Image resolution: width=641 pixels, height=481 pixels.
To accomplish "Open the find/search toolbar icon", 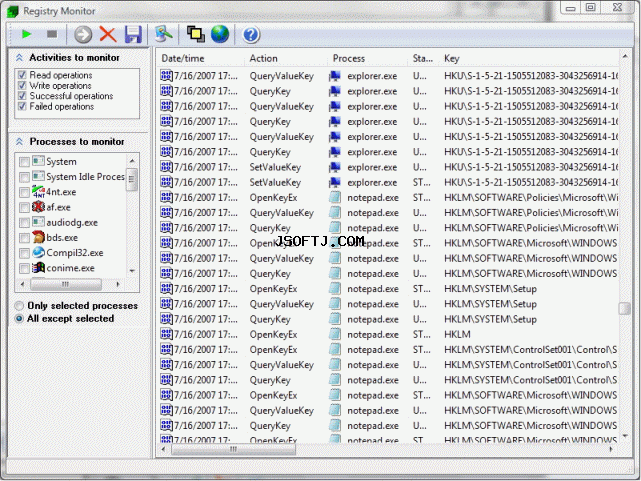I will [x=163, y=34].
